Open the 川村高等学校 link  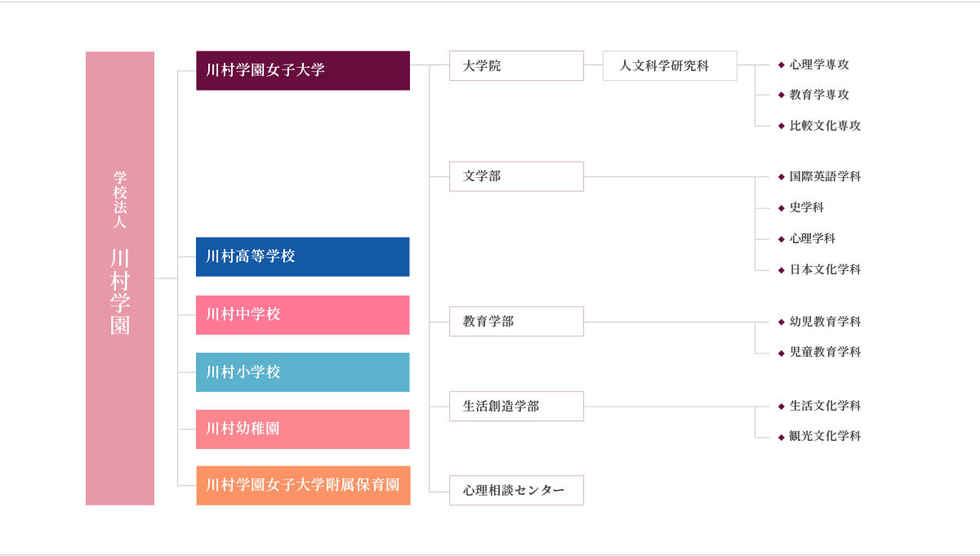tap(302, 256)
